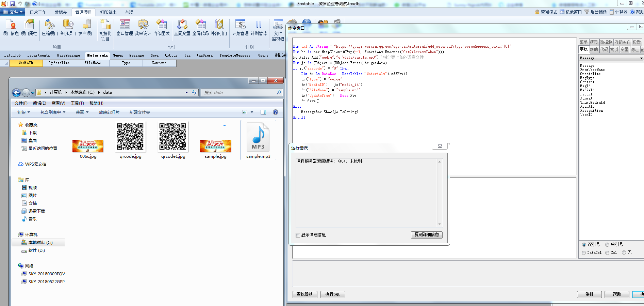Click the 压缩项目 ribbon icon
The image size is (644, 306).
tap(50, 27)
